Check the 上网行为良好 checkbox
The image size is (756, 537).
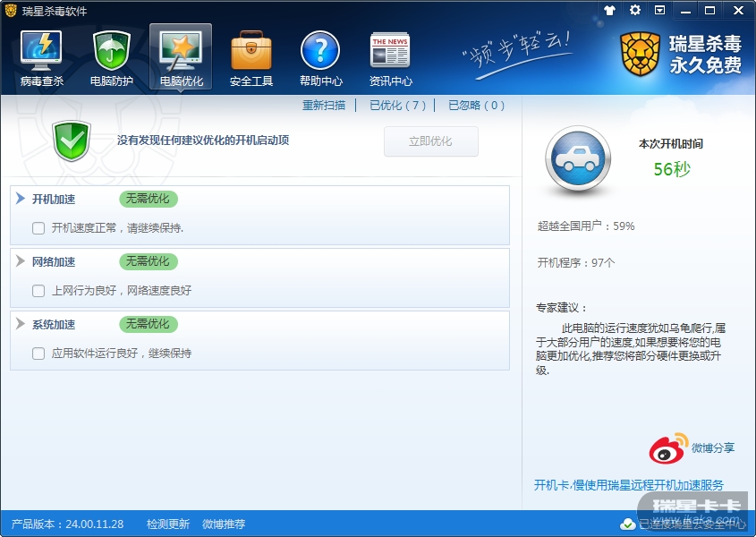pos(38,291)
